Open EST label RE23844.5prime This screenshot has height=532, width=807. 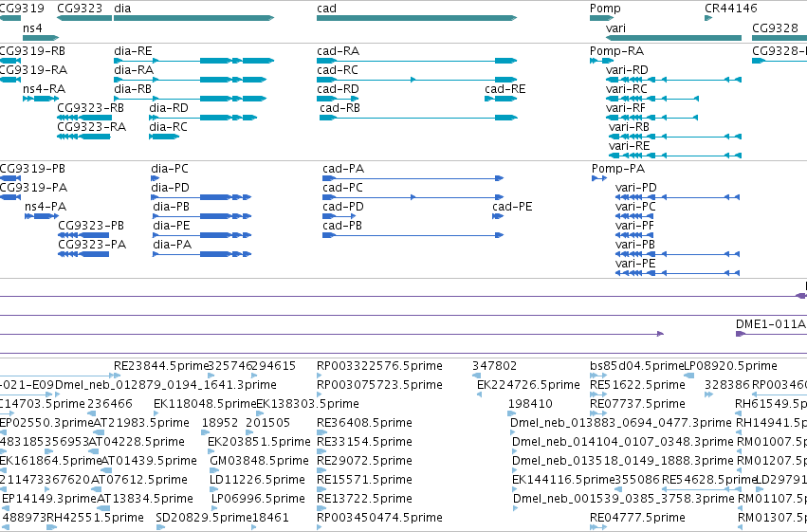tap(160, 366)
